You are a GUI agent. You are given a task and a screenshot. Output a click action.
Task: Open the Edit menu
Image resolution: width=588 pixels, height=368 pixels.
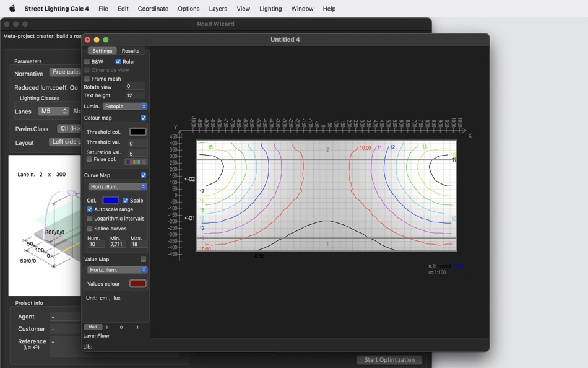pyautogui.click(x=123, y=9)
